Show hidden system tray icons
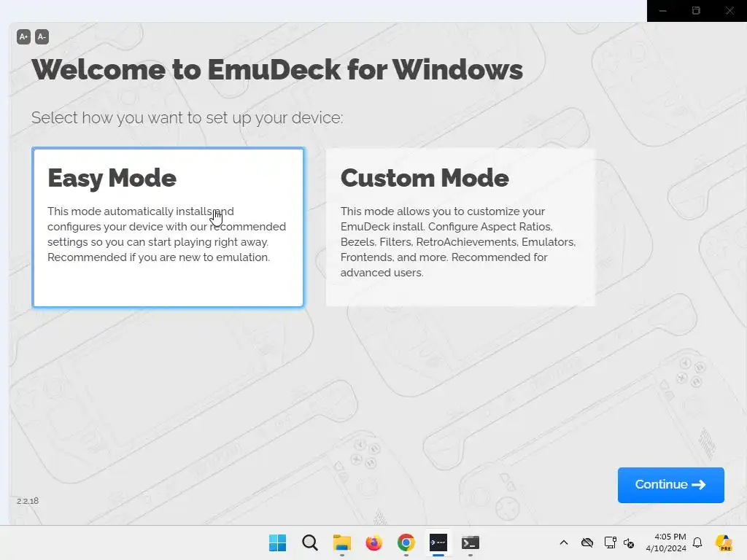The width and height of the screenshot is (747, 560). [564, 542]
